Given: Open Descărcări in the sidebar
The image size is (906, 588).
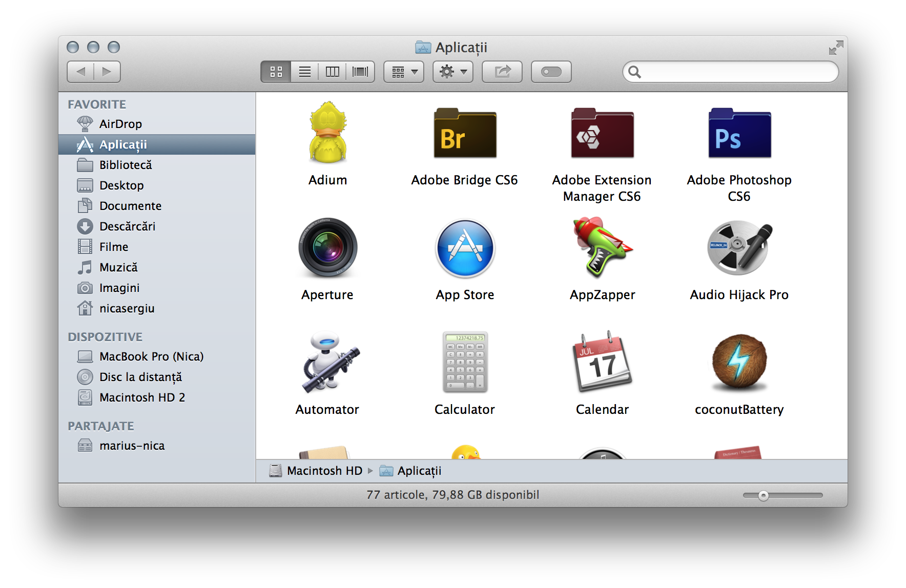Looking at the screenshot, I should tap(157, 226).
